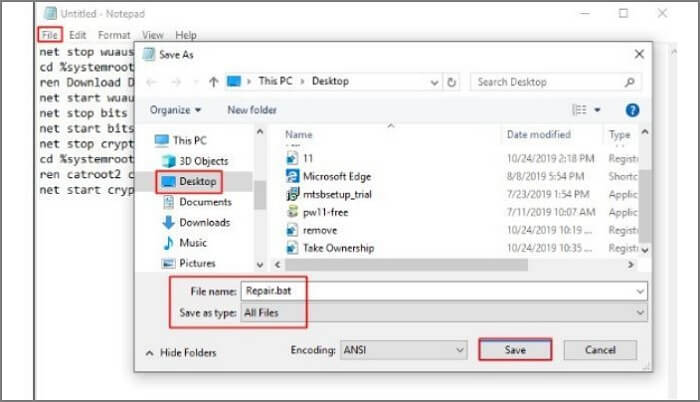This screenshot has width=700, height=402.
Task: Sort files by Type column
Action: click(619, 134)
